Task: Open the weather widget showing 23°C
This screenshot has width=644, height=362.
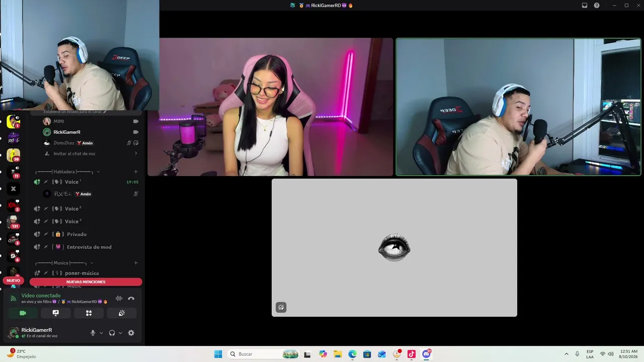Action: 22,354
